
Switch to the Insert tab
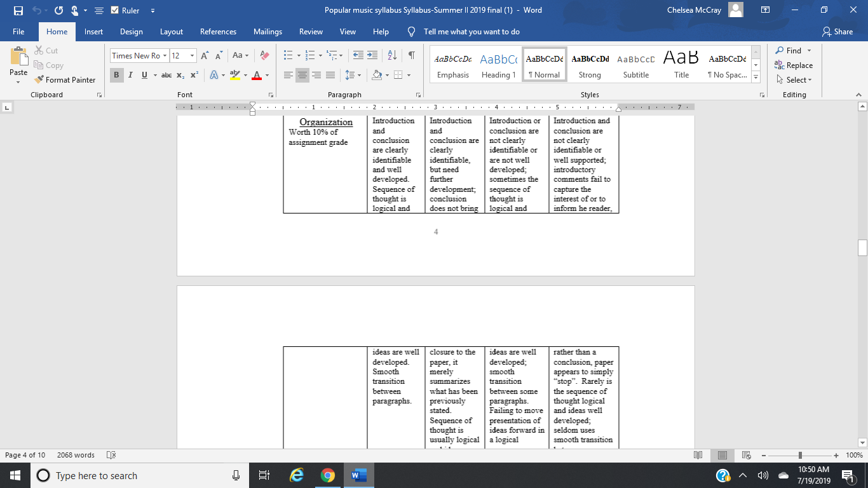click(x=93, y=32)
